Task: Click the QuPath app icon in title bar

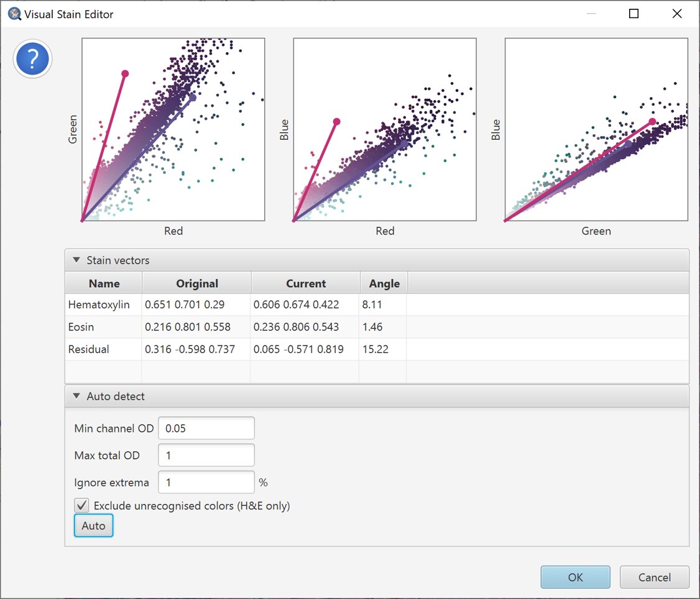Action: click(14, 14)
